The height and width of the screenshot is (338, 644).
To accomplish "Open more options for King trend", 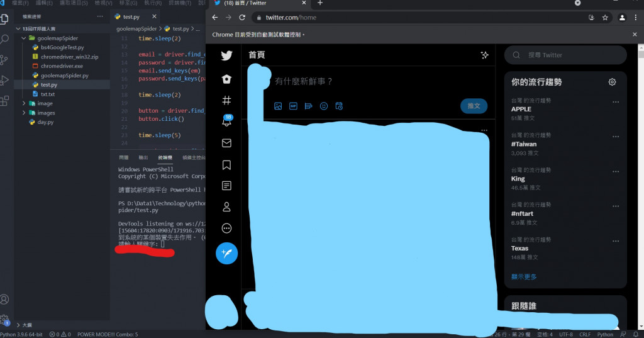I will 615,171.
